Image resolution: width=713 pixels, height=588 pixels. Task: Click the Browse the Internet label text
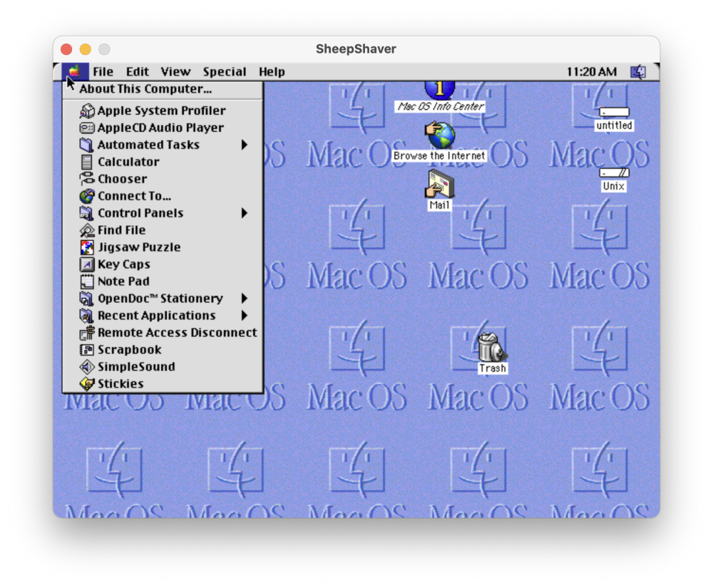439,156
